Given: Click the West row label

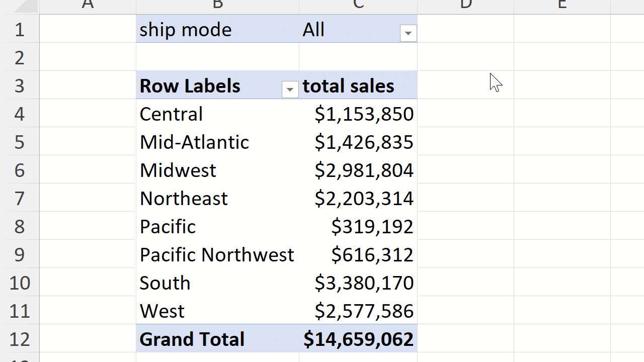Looking at the screenshot, I should click(162, 311).
